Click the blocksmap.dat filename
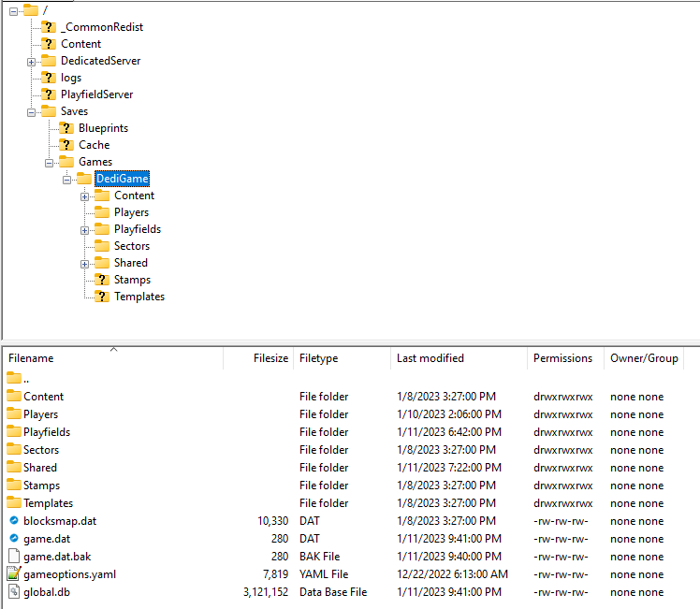Viewport: 700px width, 609px height. [60, 521]
